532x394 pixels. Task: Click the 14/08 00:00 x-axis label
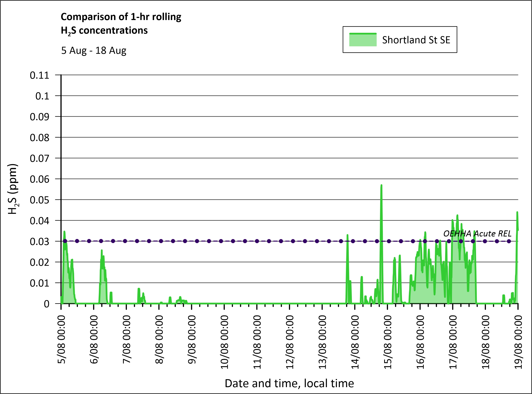355,342
